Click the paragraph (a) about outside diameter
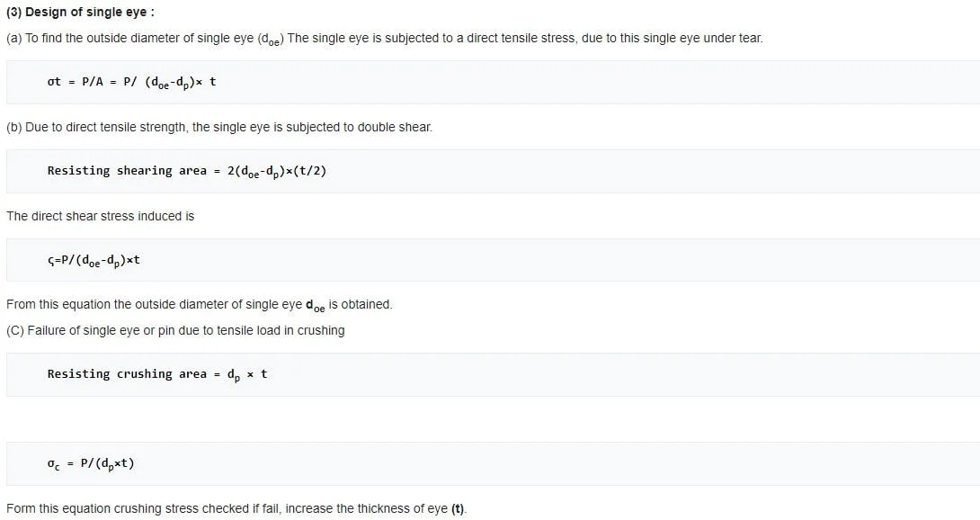Image resolution: width=980 pixels, height=520 pixels. (384, 38)
